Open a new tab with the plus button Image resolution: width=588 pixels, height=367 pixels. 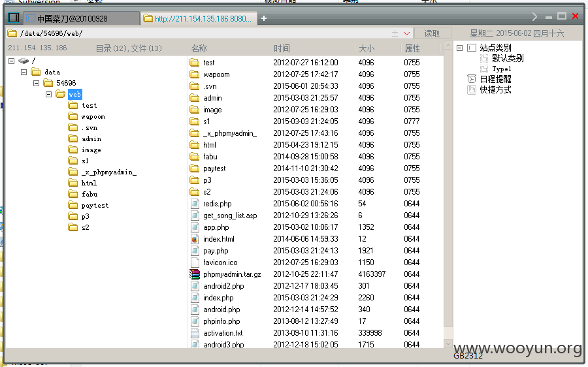click(x=264, y=18)
